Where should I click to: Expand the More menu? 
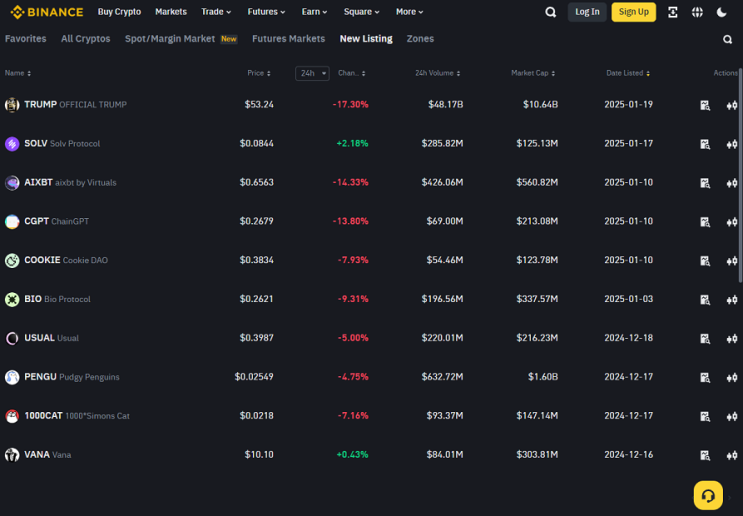coord(409,12)
